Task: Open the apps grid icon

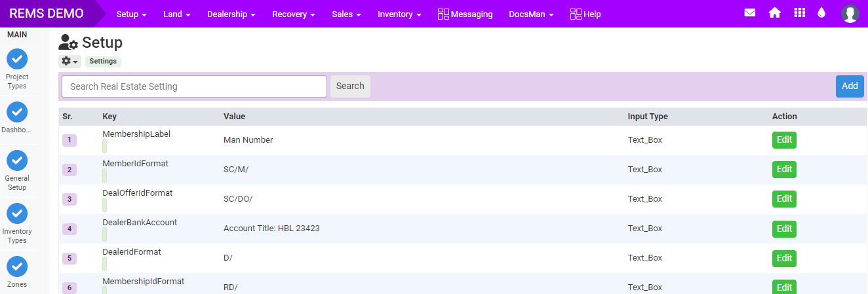Action: tap(799, 13)
